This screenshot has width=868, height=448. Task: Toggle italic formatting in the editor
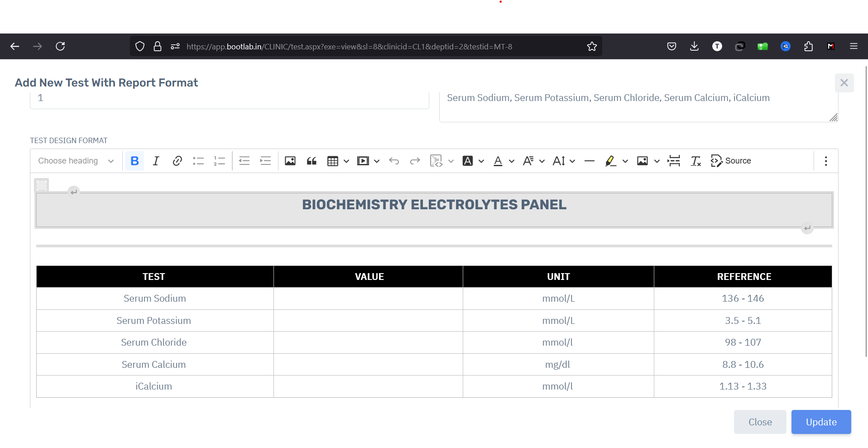tap(156, 161)
